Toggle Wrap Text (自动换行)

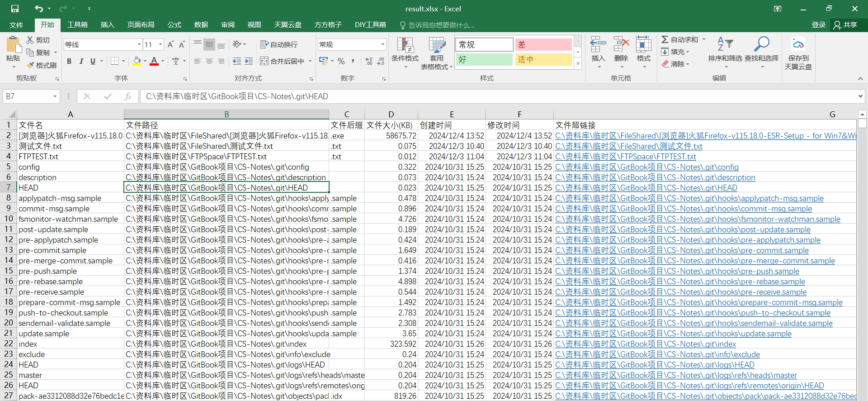point(279,44)
